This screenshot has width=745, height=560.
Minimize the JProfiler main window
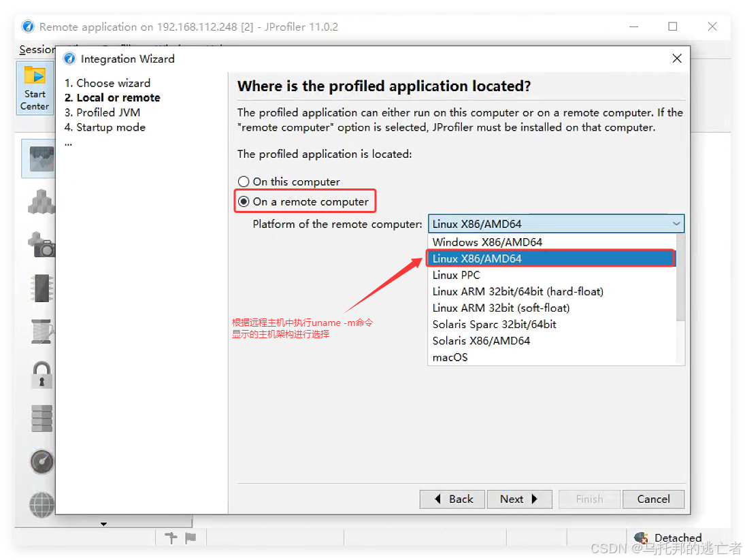tap(633, 27)
